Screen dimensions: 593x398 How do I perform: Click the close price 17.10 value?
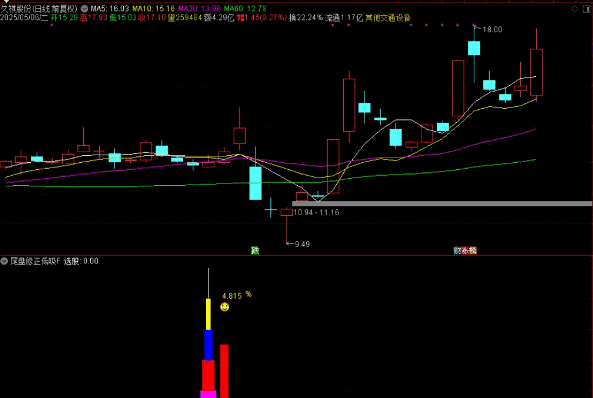(x=152, y=18)
